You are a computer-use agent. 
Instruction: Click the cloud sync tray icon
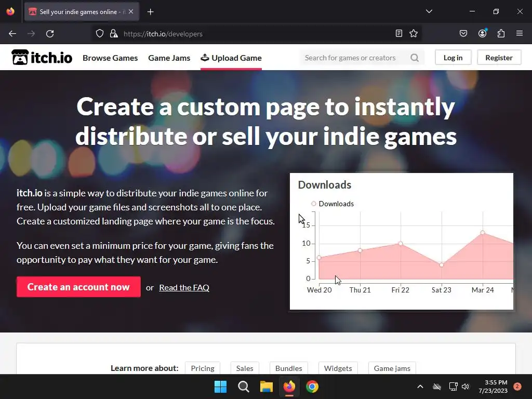click(437, 387)
